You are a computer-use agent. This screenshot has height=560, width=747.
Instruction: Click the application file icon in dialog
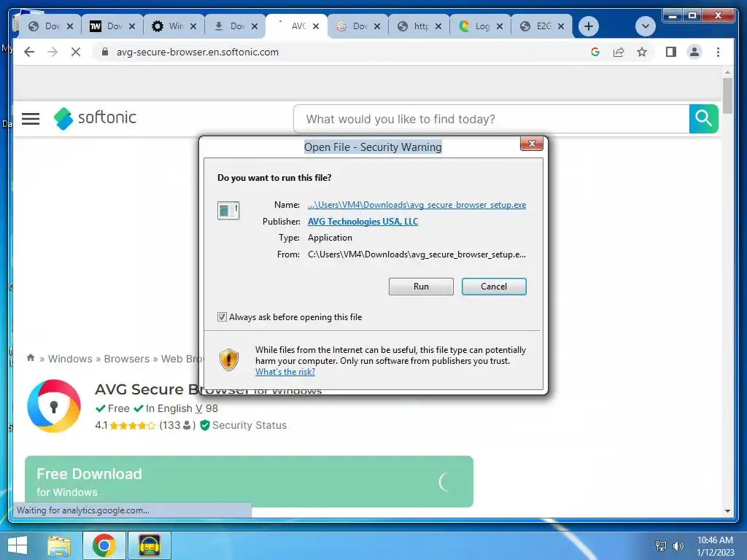coord(228,210)
